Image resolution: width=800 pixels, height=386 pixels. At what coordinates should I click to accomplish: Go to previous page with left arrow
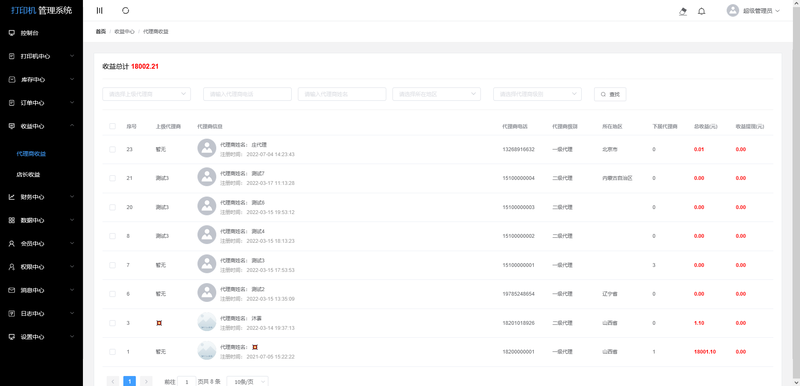113,381
